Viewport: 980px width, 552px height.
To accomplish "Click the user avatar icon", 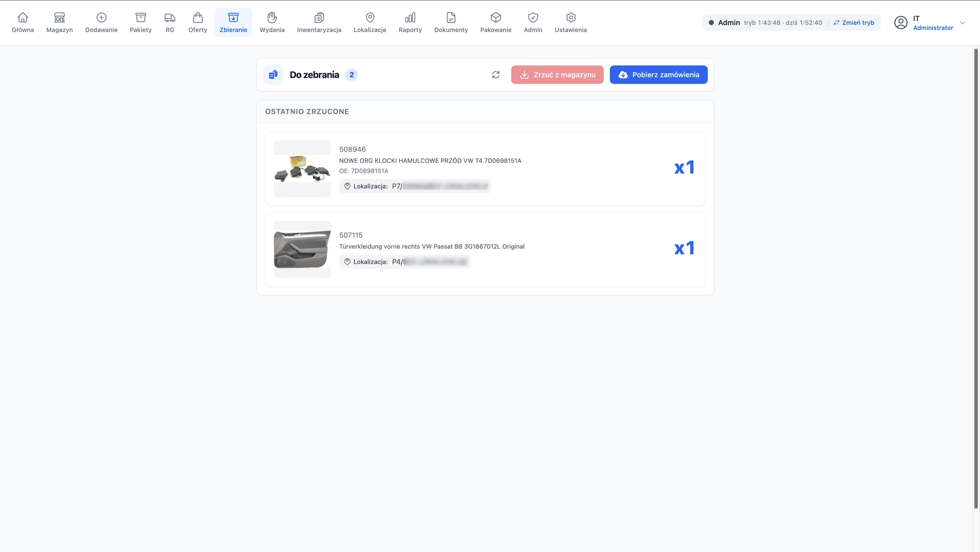I will [x=901, y=23].
